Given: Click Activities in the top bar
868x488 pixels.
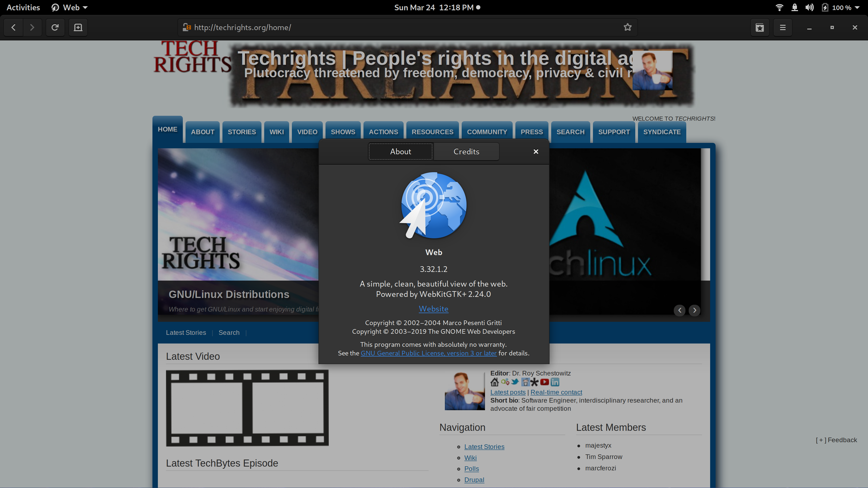Looking at the screenshot, I should (23, 7).
